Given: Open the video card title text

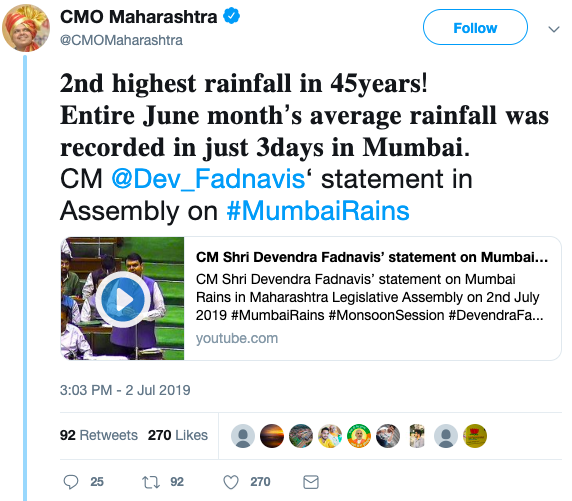Looking at the screenshot, I should click(372, 257).
